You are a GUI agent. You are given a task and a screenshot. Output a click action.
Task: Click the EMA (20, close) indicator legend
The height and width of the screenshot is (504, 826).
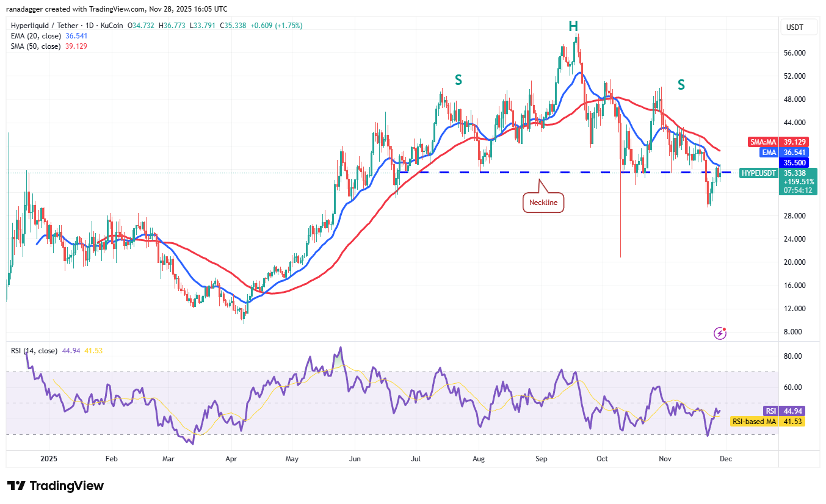(37, 36)
